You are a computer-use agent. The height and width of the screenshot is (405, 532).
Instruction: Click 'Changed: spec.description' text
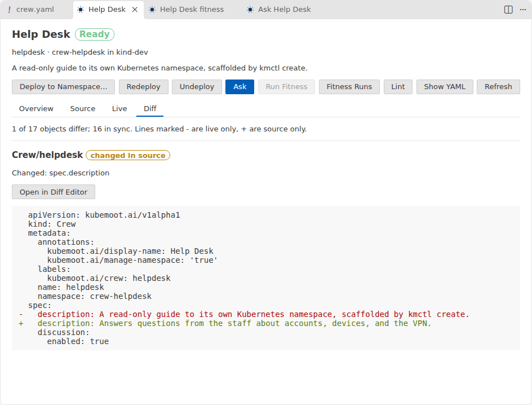click(61, 173)
